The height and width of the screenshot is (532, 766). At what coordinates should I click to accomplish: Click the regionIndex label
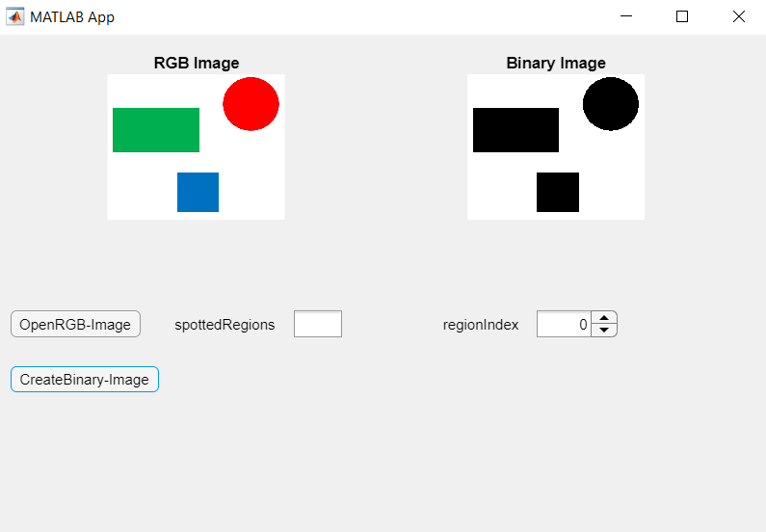tap(481, 325)
